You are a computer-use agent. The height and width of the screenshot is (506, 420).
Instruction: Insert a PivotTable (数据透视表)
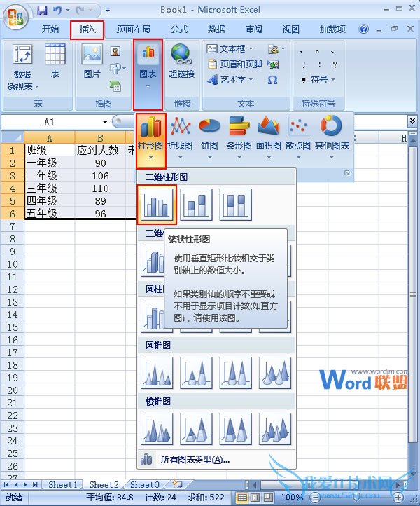[x=22, y=68]
